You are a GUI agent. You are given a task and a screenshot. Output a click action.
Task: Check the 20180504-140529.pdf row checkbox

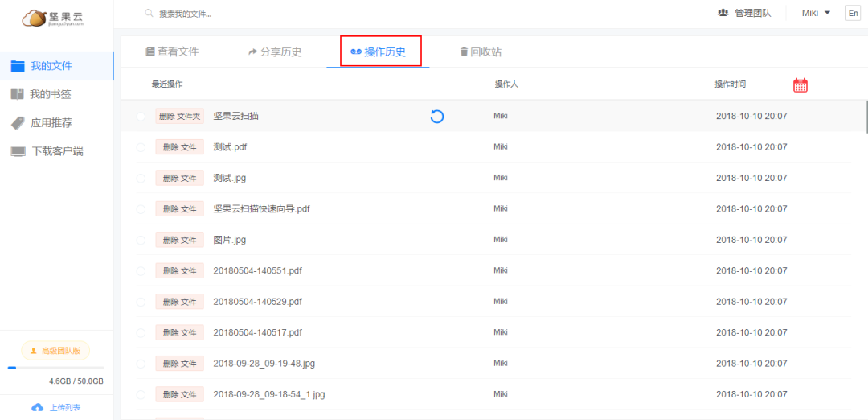pyautogui.click(x=141, y=302)
